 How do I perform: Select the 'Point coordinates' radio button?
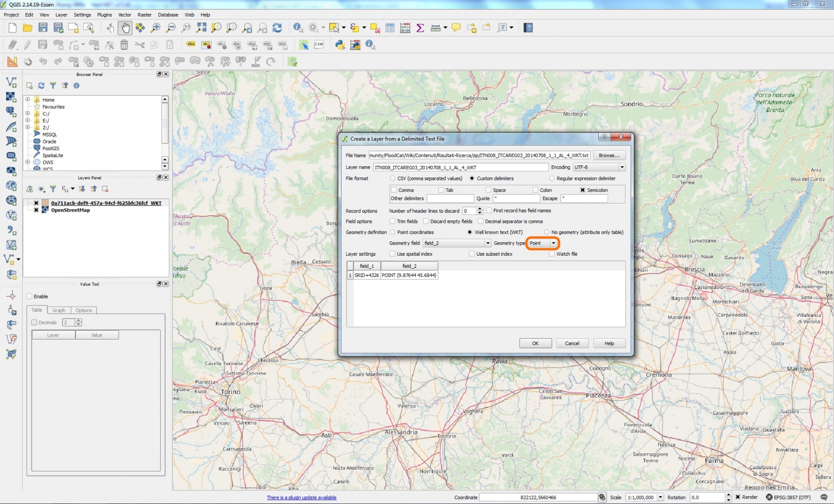click(393, 232)
